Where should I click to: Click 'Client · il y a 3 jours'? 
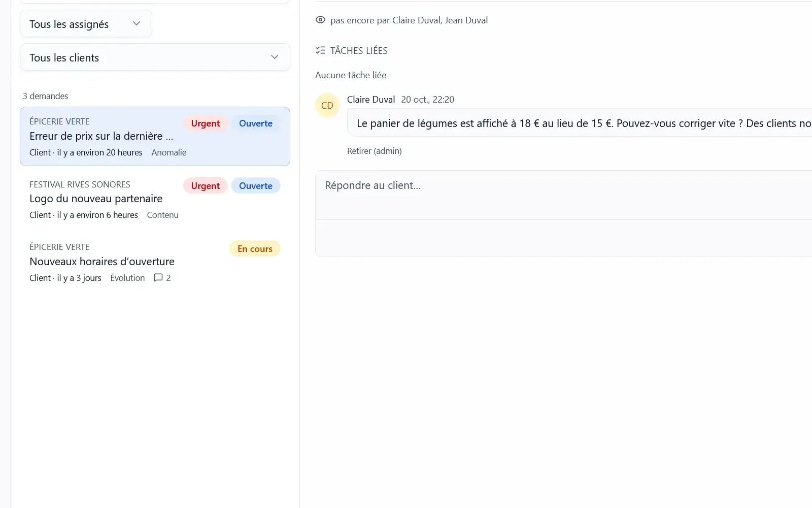65,278
